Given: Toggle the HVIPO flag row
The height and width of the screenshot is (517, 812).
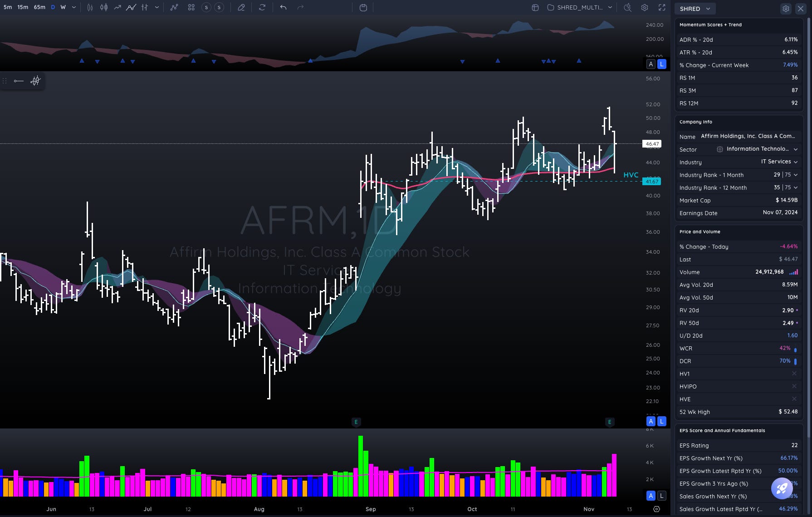Looking at the screenshot, I should (739, 386).
